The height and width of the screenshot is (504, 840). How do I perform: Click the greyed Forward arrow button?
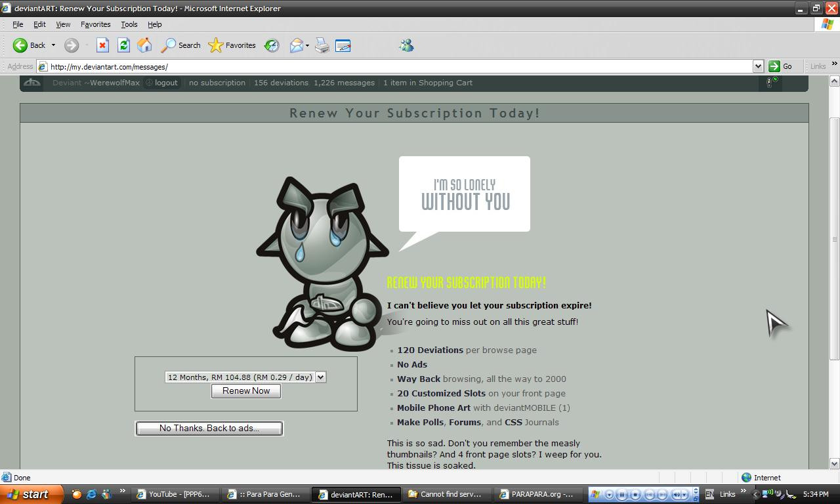point(72,45)
